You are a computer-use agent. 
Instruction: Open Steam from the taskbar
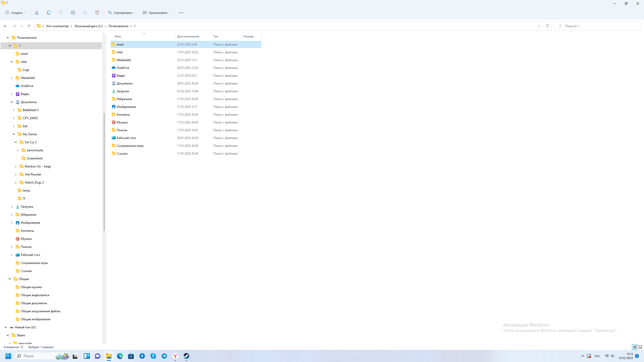click(x=186, y=356)
